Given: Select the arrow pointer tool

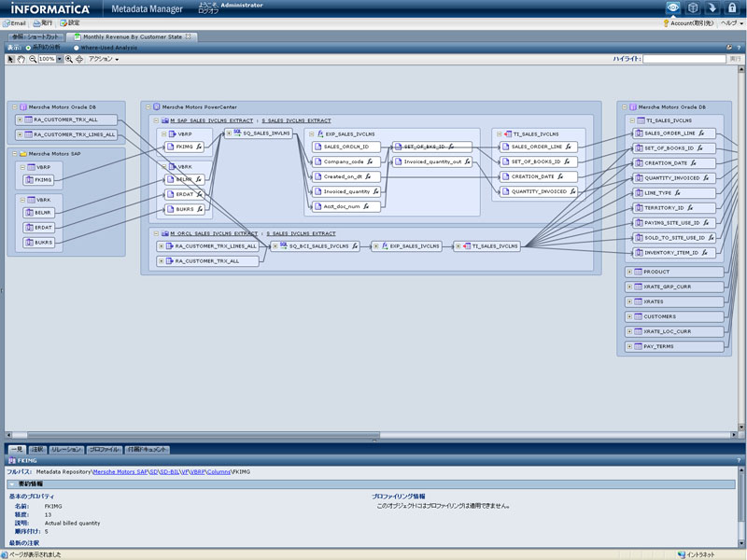Looking at the screenshot, I should click(x=11, y=59).
